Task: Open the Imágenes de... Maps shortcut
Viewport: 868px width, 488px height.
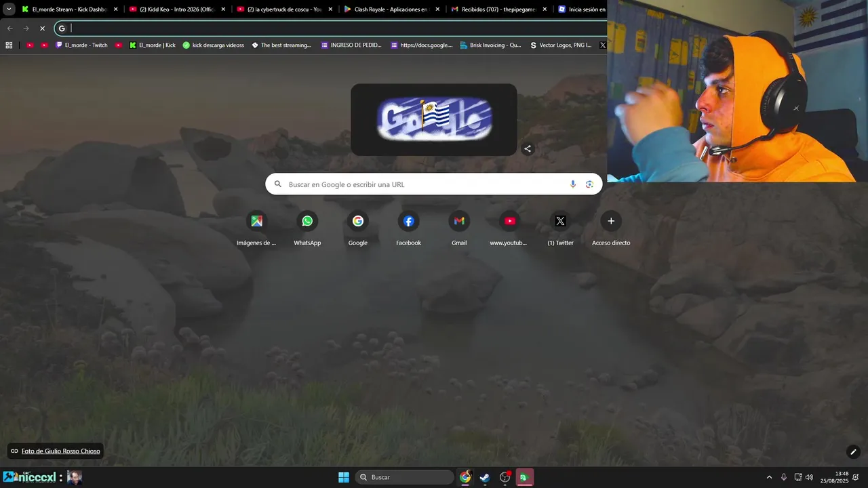Action: pos(256,228)
